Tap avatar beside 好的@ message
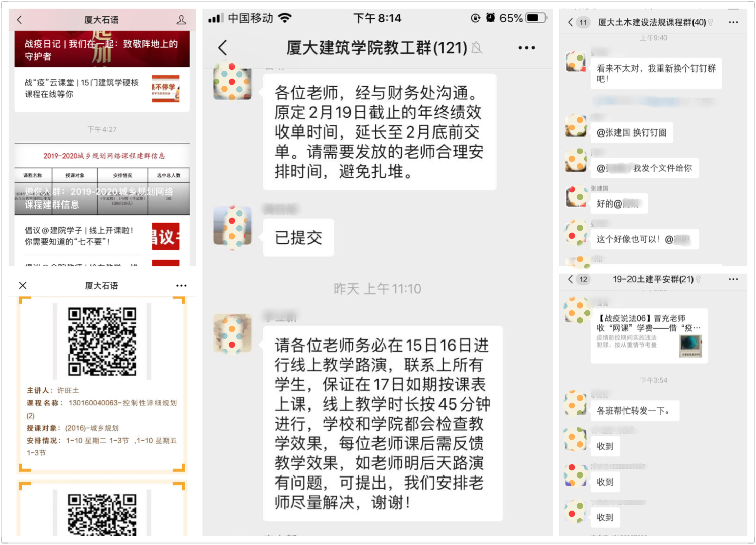The image size is (756, 545). [576, 196]
